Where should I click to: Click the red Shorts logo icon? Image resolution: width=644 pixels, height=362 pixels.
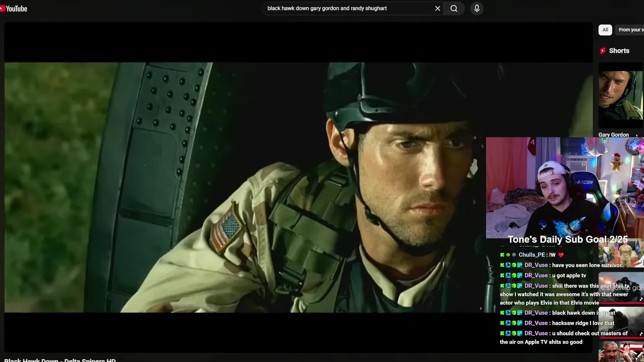[603, 51]
